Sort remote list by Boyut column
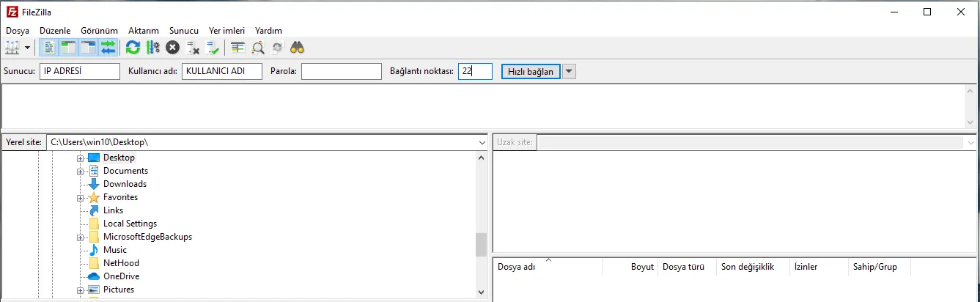Image resolution: width=980 pixels, height=302 pixels. [x=630, y=267]
